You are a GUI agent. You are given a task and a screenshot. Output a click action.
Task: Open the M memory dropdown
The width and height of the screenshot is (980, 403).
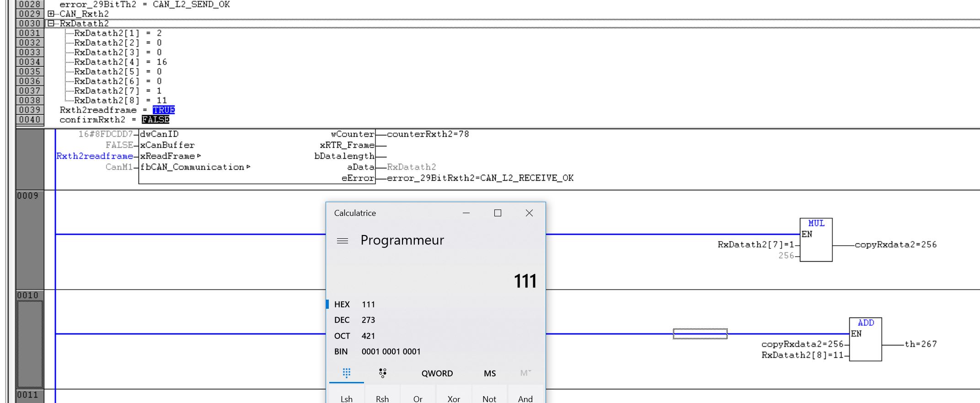(x=525, y=373)
